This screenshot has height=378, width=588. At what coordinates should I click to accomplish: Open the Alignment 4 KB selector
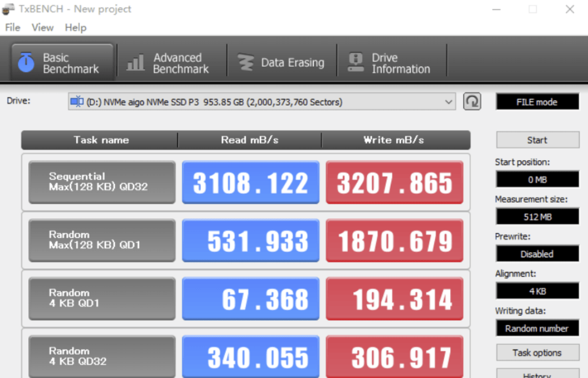[537, 291]
